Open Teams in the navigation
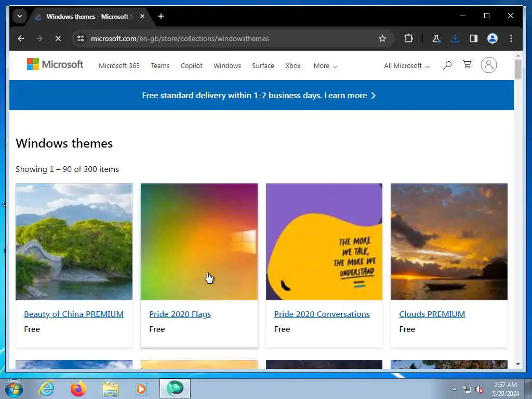The width and height of the screenshot is (532, 399). [x=160, y=66]
